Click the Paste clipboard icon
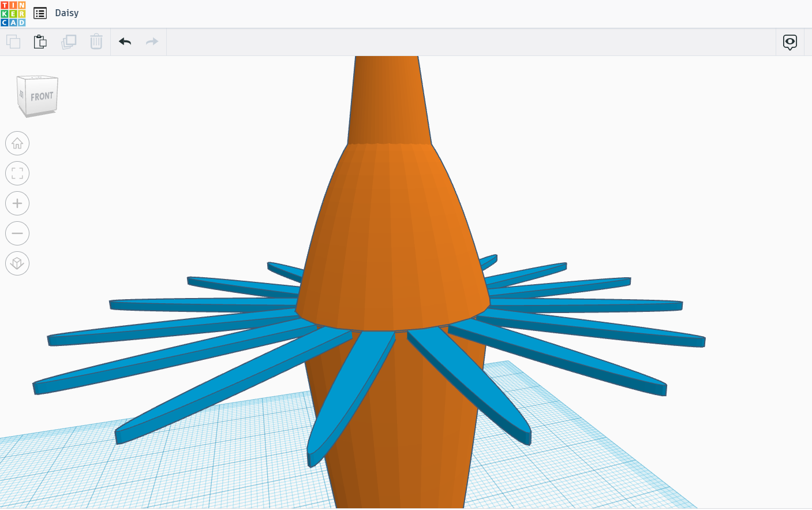812x510 pixels. coord(40,42)
